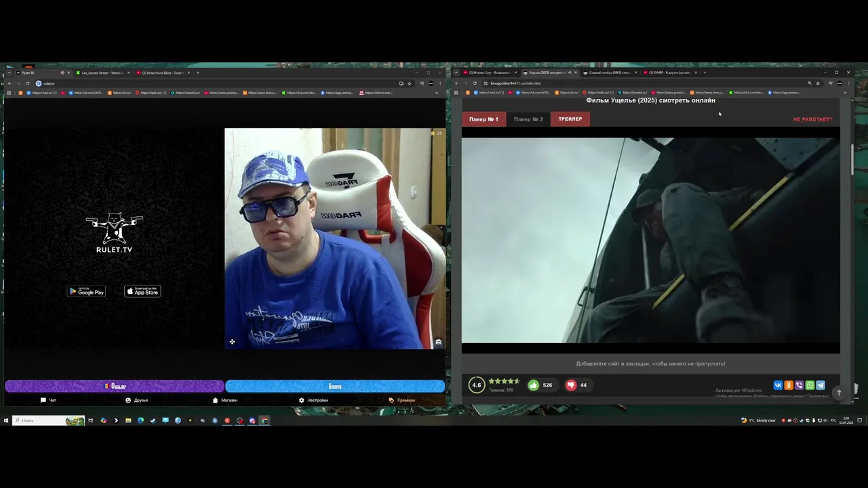Open the mail.ru bookmark in left browser
Viewport: 868px width, 488px height.
(x=41, y=93)
